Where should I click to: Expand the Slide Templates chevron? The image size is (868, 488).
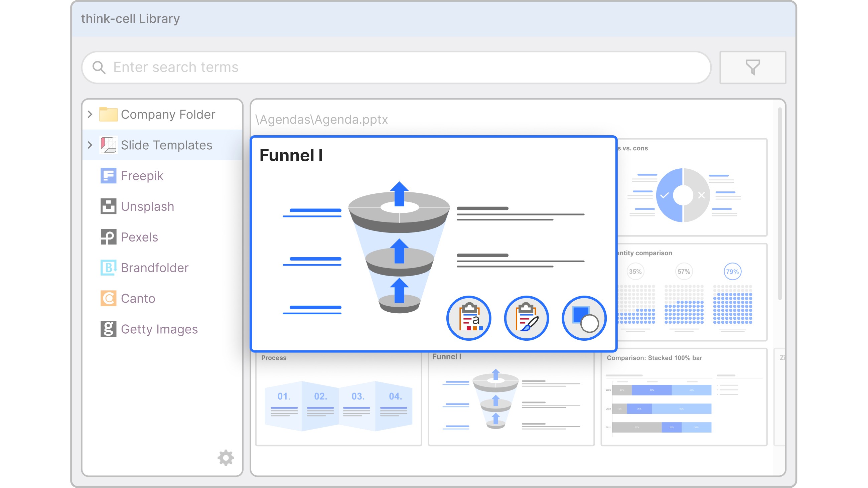90,145
